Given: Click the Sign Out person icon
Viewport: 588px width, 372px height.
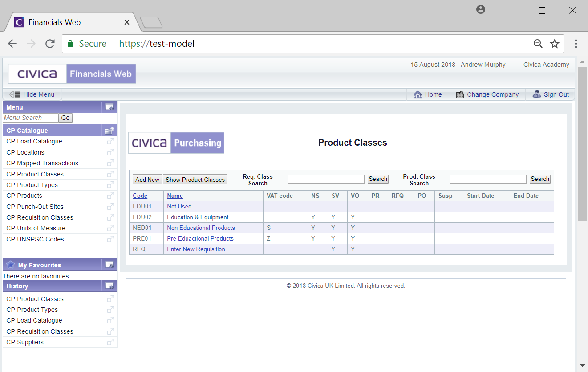Looking at the screenshot, I should (537, 94).
